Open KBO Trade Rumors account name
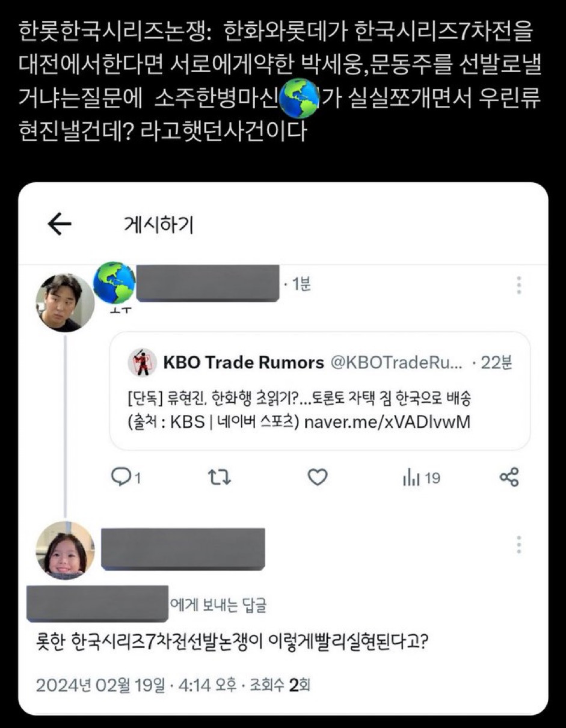 click(x=244, y=362)
